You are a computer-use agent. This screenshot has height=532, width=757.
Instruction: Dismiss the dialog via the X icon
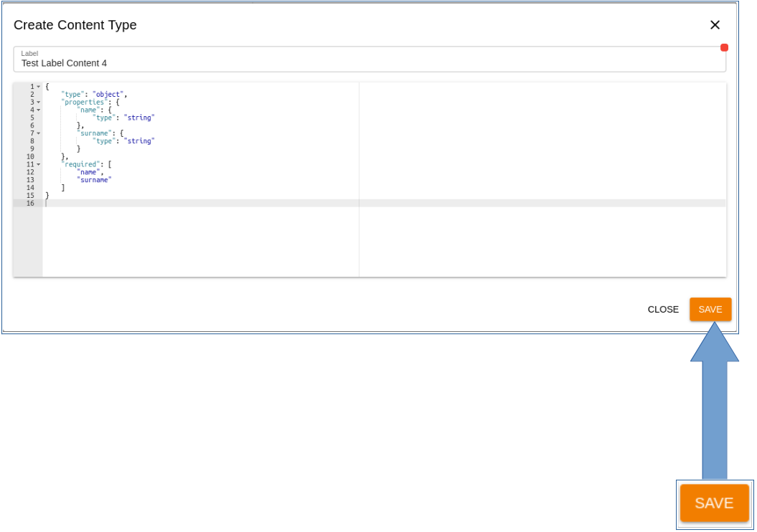click(x=715, y=24)
